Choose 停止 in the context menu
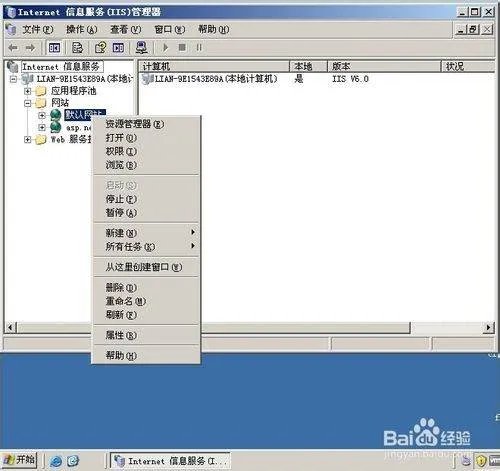The width and height of the screenshot is (500, 471). 147,199
